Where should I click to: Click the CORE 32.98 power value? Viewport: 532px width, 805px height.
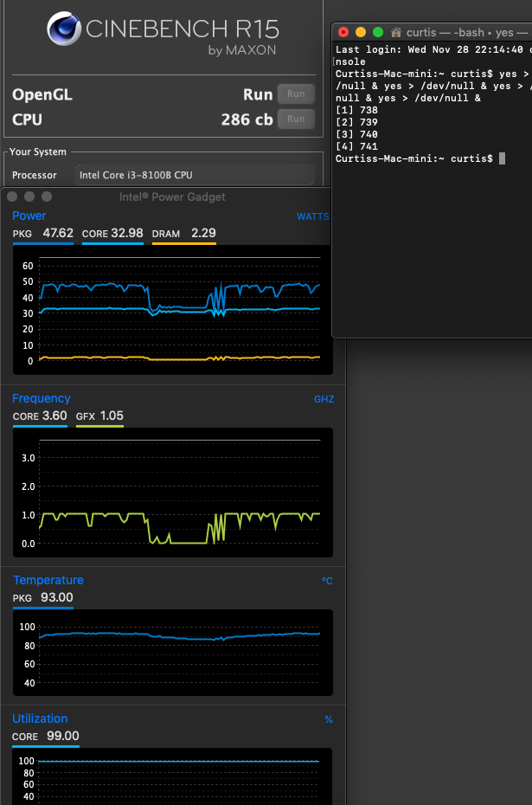112,234
